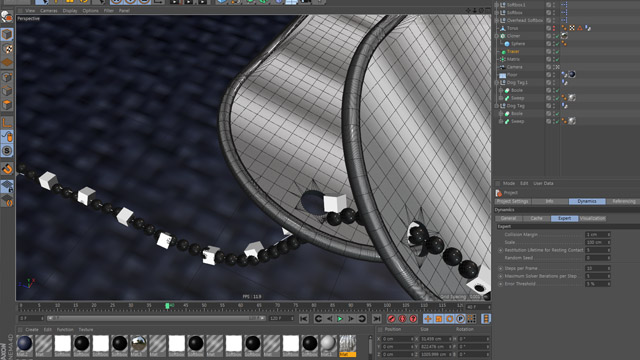Open viewport Filter menu

pos(109,11)
